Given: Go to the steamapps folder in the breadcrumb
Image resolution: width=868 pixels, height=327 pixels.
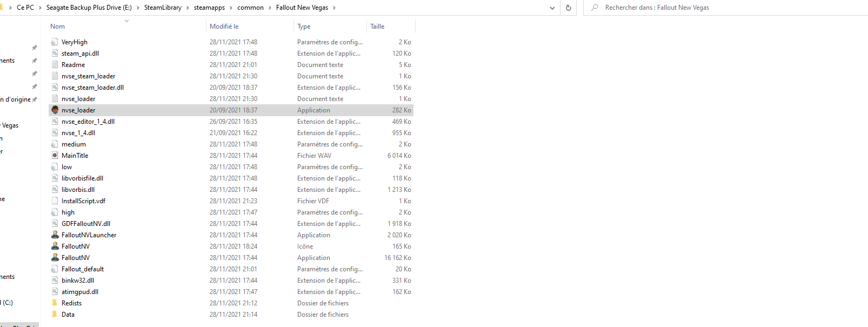Looking at the screenshot, I should 209,8.
